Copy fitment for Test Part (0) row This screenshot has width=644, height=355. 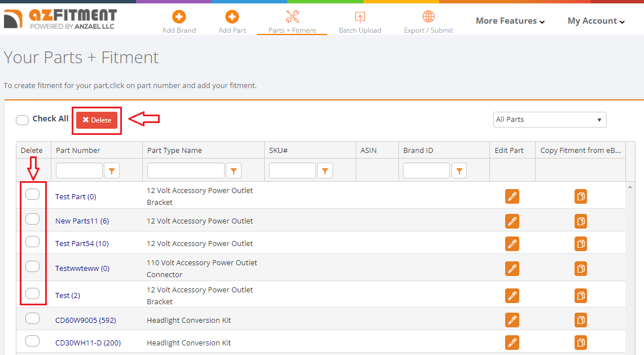click(x=581, y=196)
